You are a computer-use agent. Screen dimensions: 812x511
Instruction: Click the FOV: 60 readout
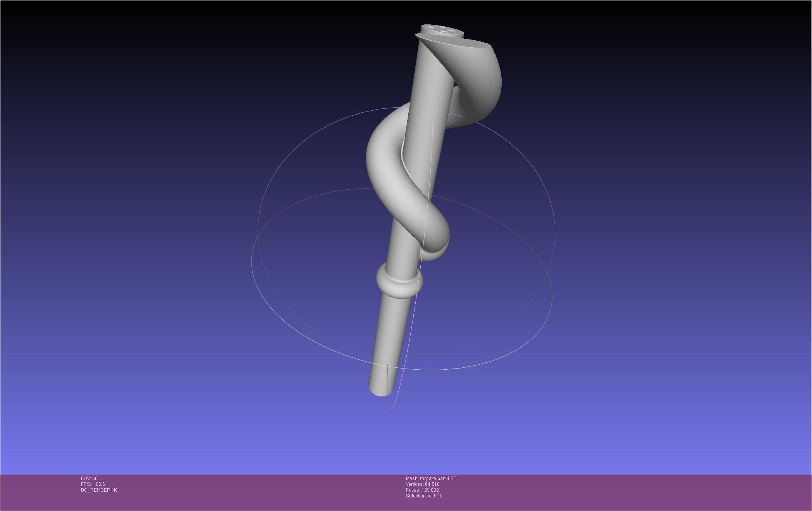click(89, 478)
